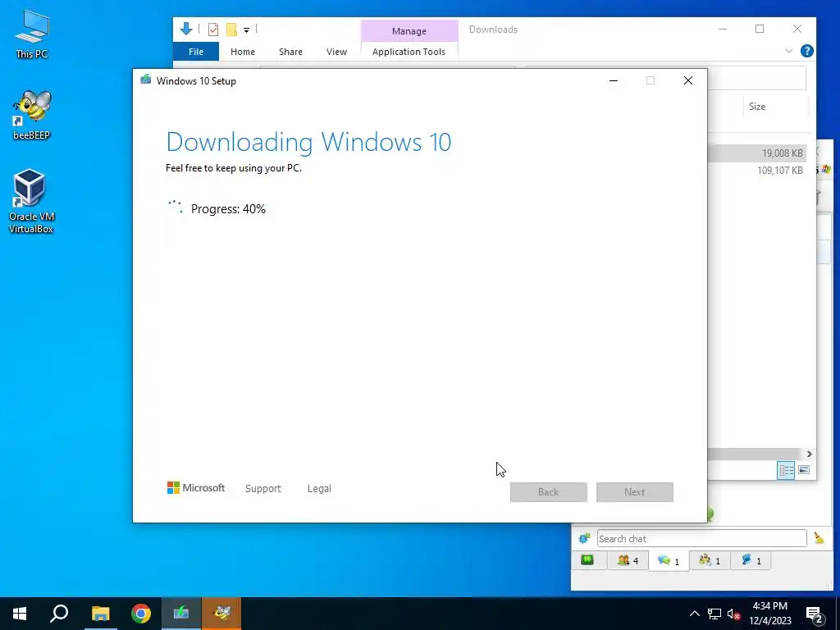840x630 pixels.
Task: Click the blue down-arrow Downloads icon
Action: [186, 29]
